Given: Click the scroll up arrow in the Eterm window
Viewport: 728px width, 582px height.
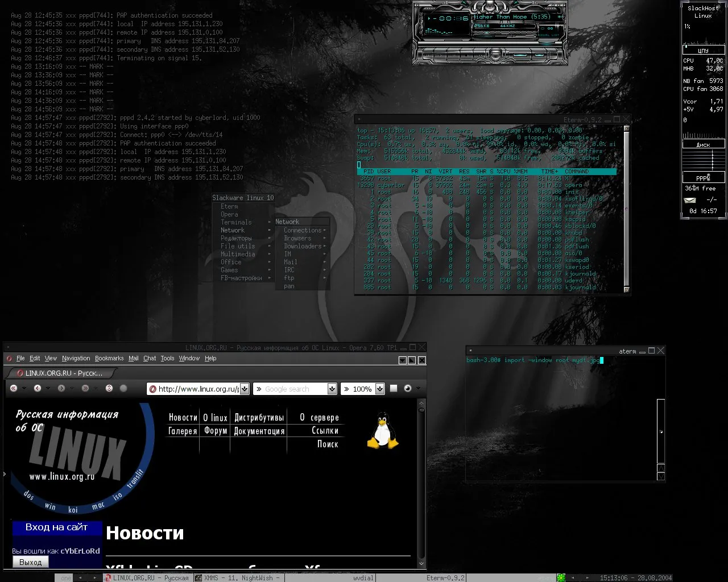Looking at the screenshot, I should point(627,128).
